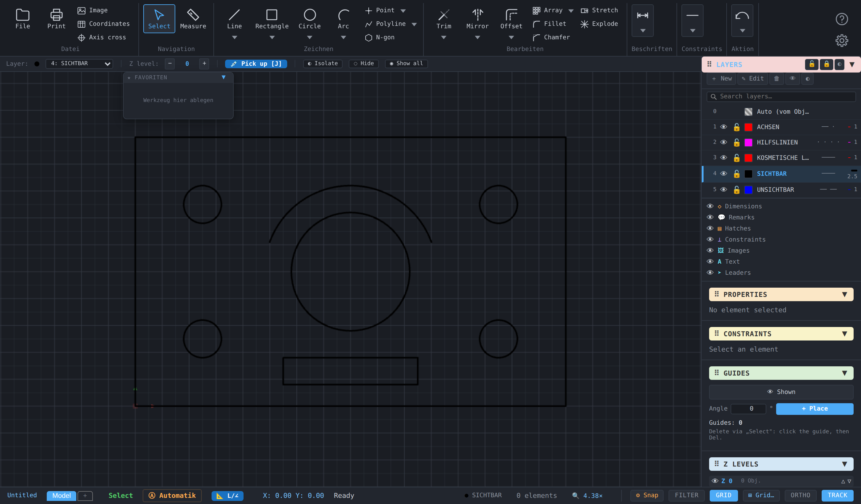Collapse the Z LEVELS panel

pyautogui.click(x=844, y=464)
